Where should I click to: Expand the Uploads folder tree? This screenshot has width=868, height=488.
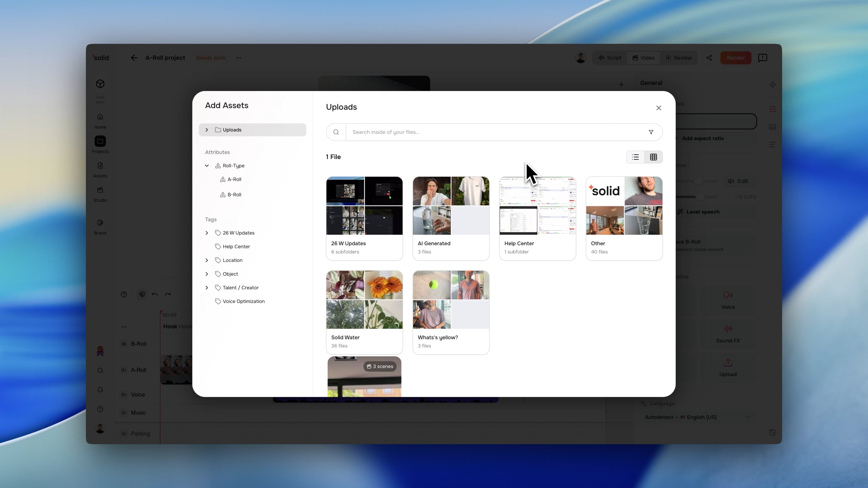[x=207, y=130]
